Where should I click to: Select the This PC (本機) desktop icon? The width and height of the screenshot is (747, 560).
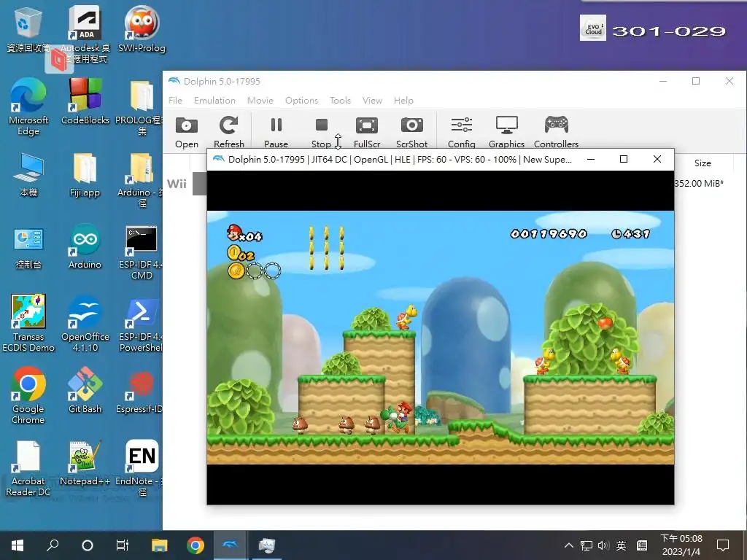click(x=28, y=175)
